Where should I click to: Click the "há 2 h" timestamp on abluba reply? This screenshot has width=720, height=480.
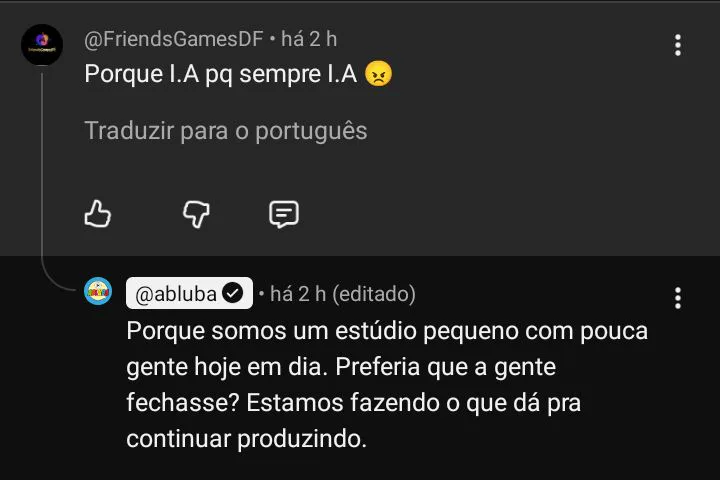[x=298, y=294]
